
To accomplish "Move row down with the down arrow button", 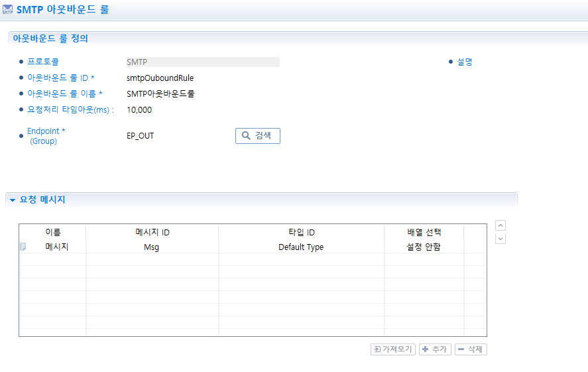I will [500, 239].
